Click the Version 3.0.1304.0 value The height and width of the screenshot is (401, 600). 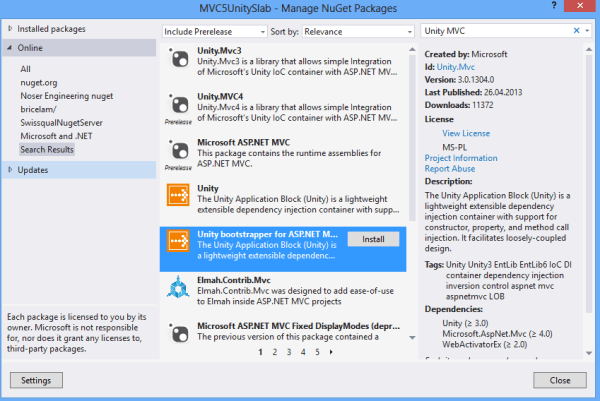(476, 80)
